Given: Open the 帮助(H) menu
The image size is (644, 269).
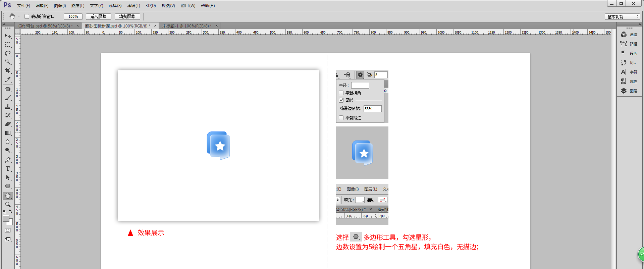Looking at the screenshot, I should [x=208, y=6].
